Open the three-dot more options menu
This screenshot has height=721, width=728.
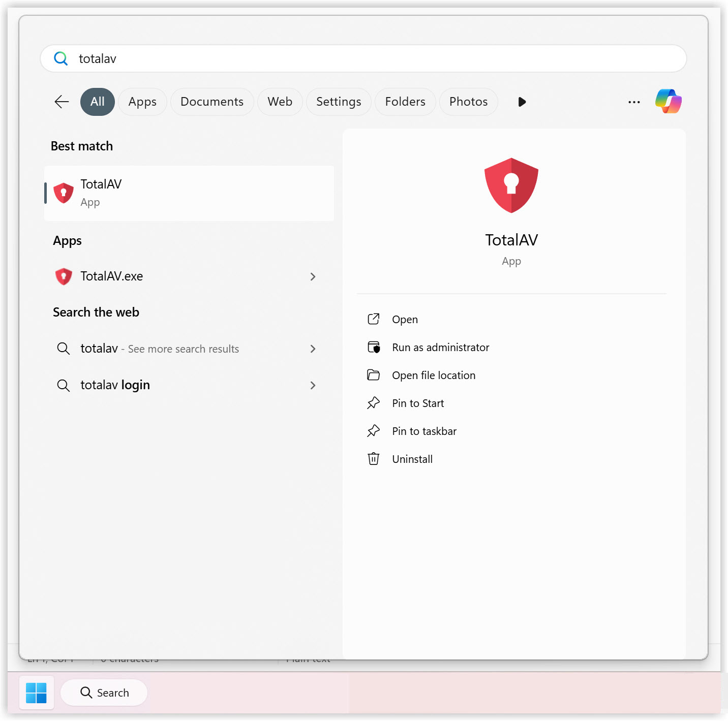[633, 102]
